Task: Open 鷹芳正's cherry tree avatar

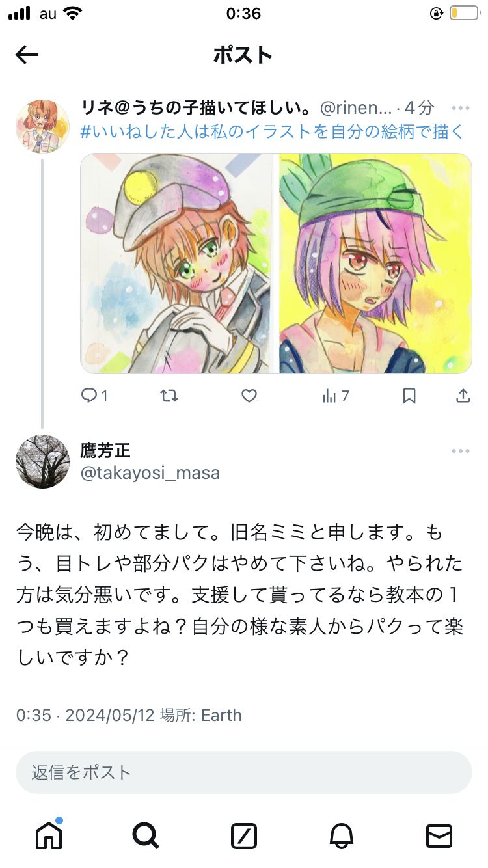Action: coord(42,461)
